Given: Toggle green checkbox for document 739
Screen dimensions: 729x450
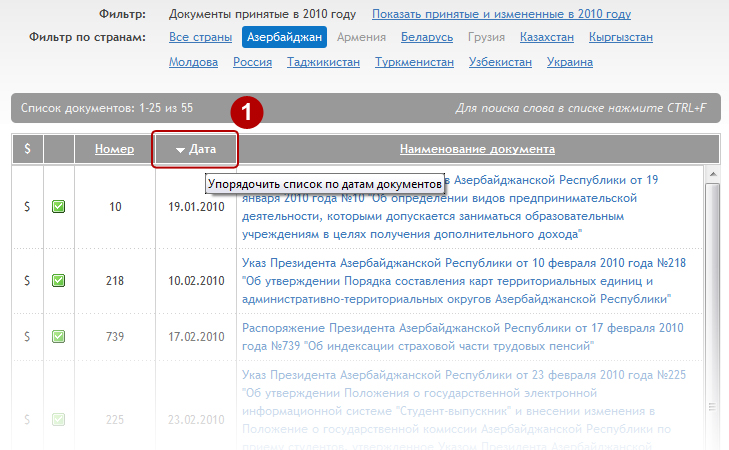Looking at the screenshot, I should (59, 336).
